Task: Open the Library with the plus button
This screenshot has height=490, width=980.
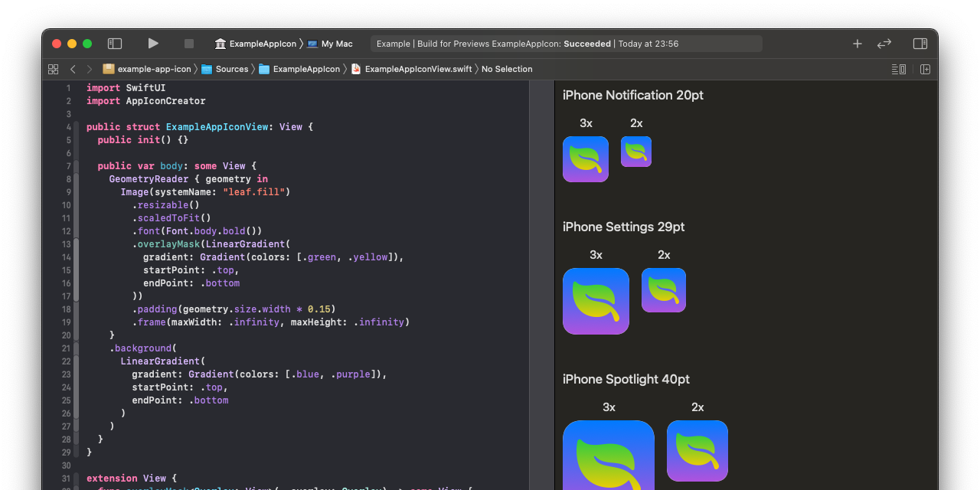Action: 857,44
